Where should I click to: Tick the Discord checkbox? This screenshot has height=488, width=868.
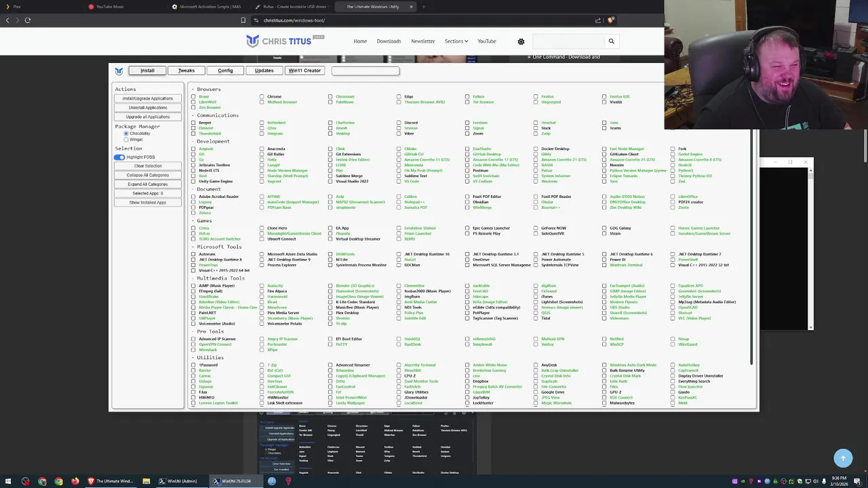(x=399, y=123)
